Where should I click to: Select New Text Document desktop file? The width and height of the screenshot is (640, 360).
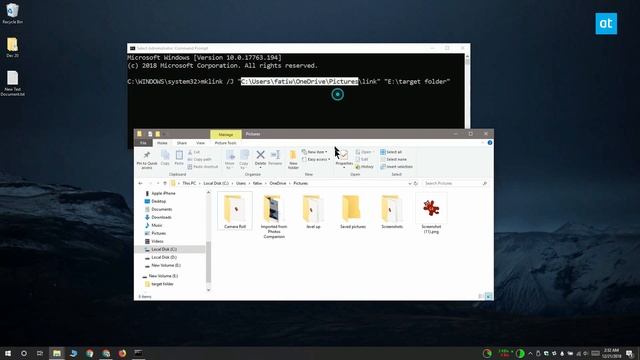[x=13, y=84]
